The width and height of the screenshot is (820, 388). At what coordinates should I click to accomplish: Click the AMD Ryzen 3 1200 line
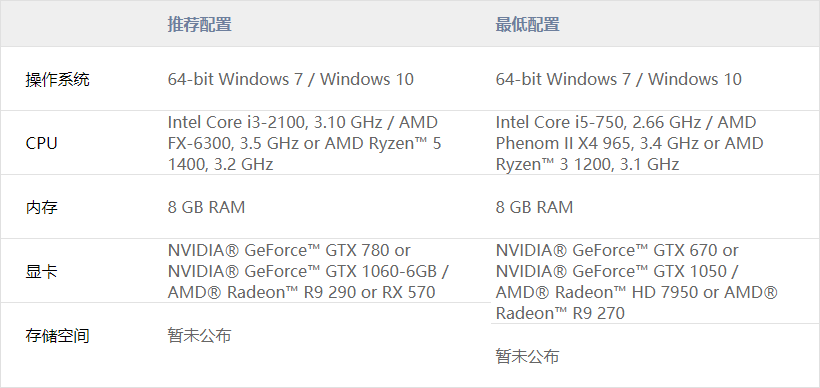587,165
